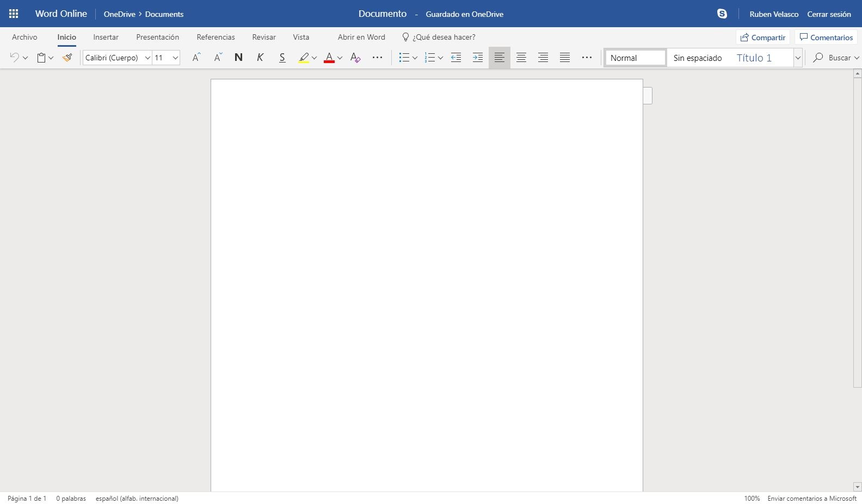
Task: Open Skype from the header icon
Action: pos(722,14)
